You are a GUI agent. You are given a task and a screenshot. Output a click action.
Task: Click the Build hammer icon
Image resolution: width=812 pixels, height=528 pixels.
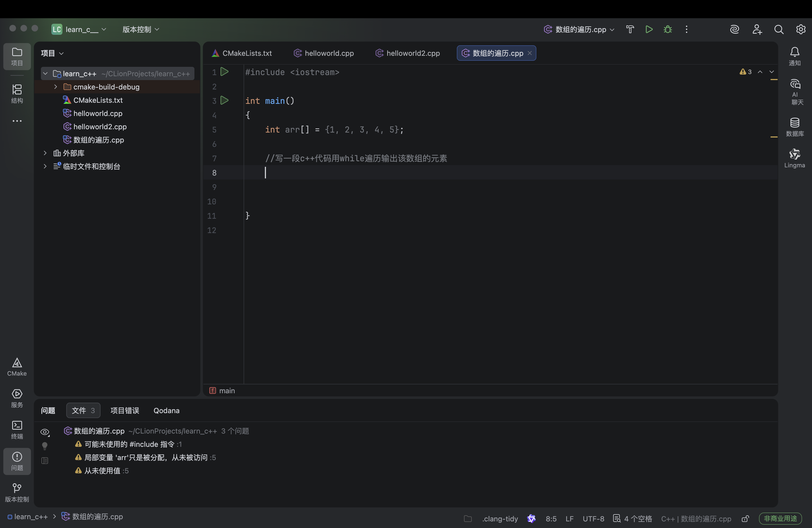coord(630,29)
